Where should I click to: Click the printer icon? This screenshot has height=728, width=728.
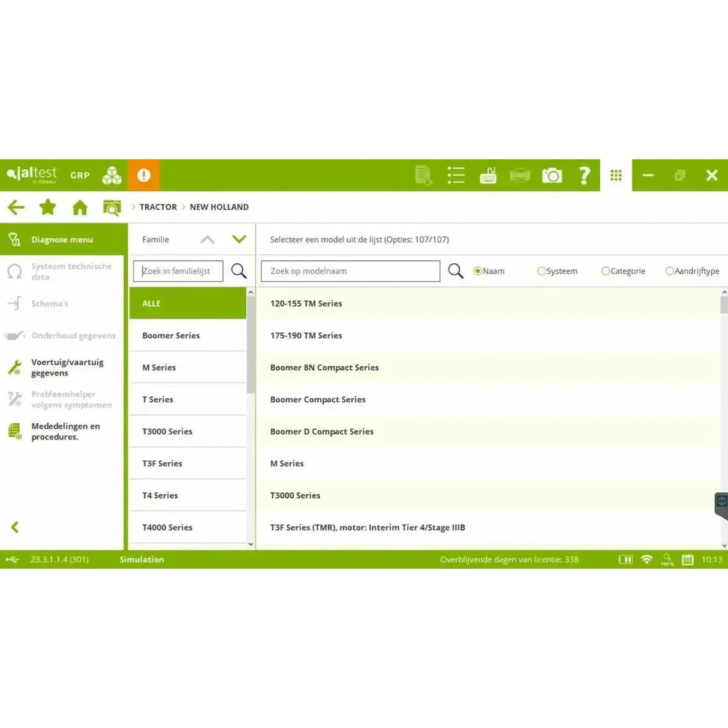tap(520, 175)
